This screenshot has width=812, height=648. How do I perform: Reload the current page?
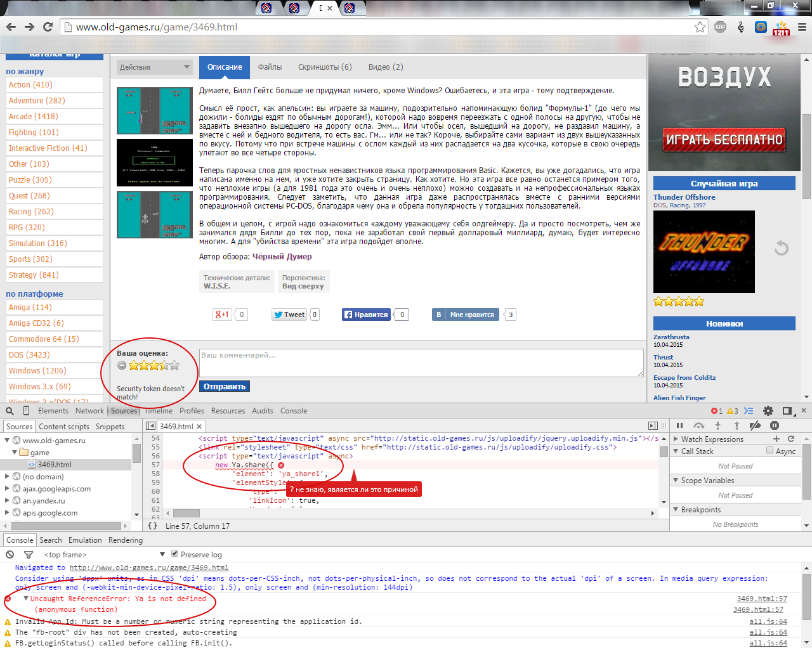point(48,27)
